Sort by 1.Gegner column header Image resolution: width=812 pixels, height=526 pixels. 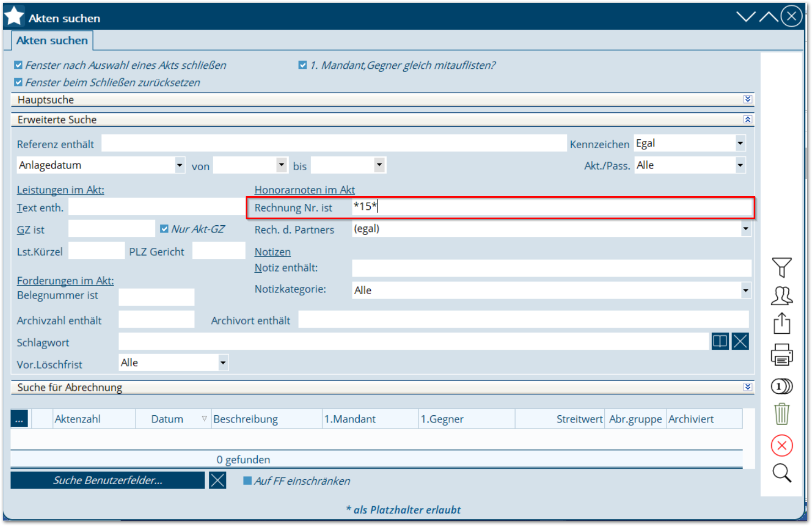coord(467,419)
